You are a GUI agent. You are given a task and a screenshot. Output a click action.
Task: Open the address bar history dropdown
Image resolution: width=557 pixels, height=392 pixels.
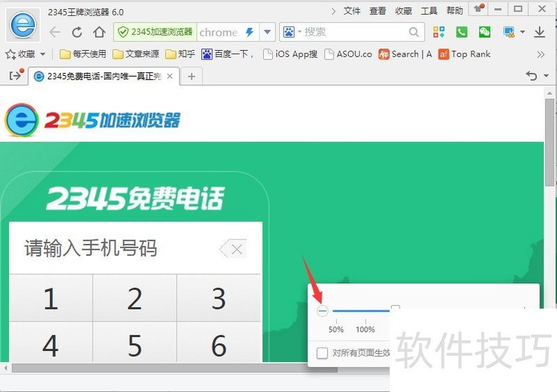point(267,32)
